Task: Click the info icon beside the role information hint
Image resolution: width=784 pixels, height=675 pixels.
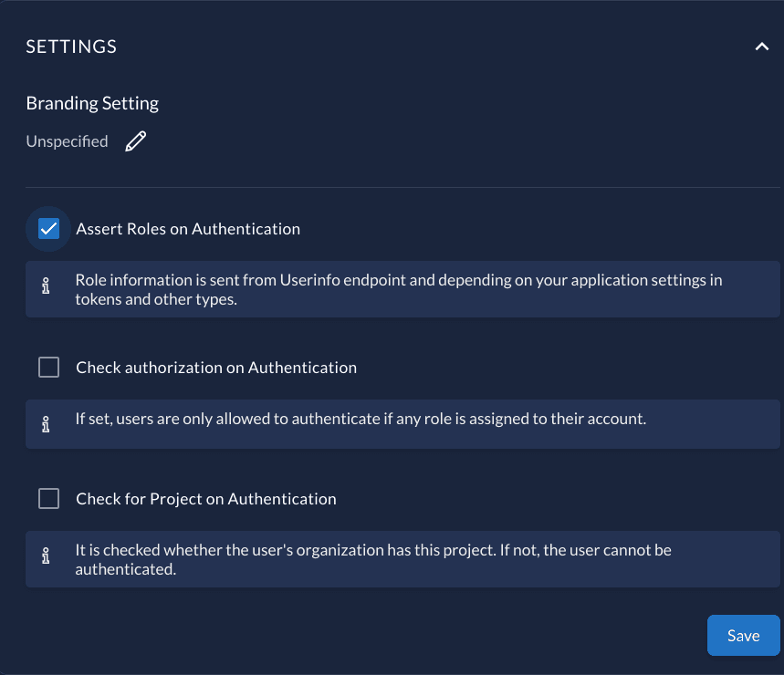Action: [x=45, y=286]
